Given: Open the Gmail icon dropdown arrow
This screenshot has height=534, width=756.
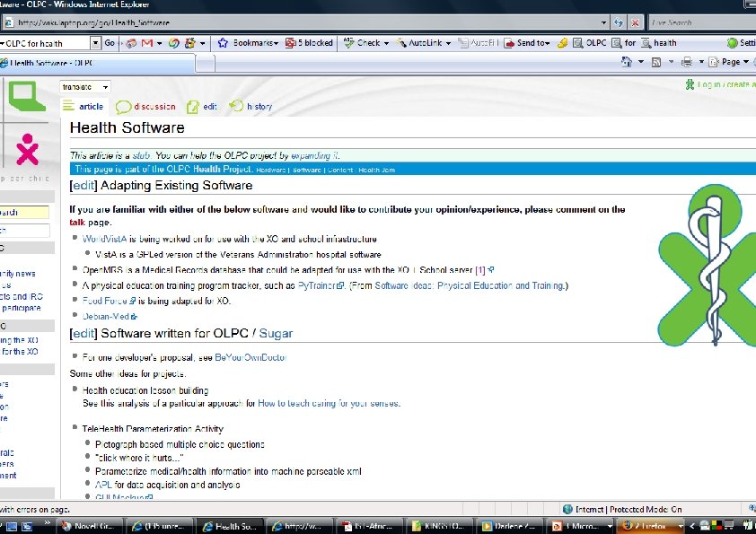Looking at the screenshot, I should [160, 43].
